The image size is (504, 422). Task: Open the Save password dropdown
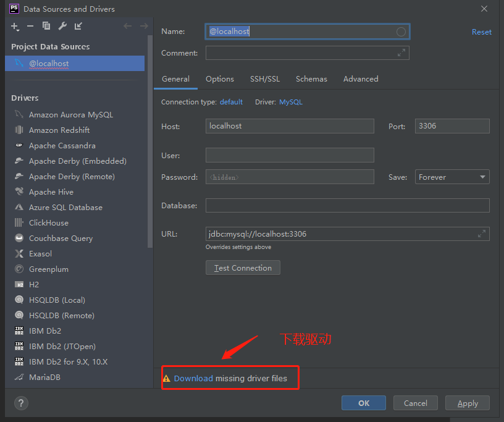(452, 177)
